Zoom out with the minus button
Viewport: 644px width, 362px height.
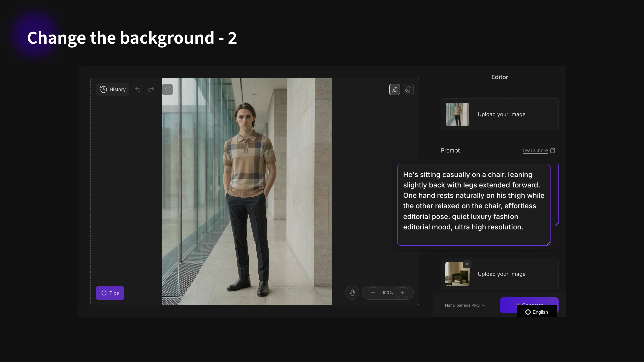coord(373,293)
